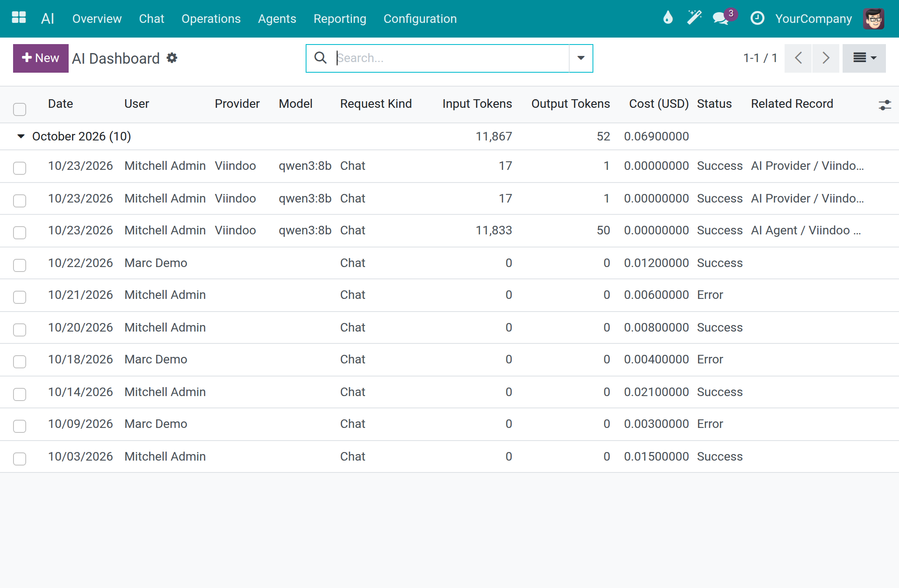
Task: Toggle the select-all header checkbox
Action: point(20,109)
